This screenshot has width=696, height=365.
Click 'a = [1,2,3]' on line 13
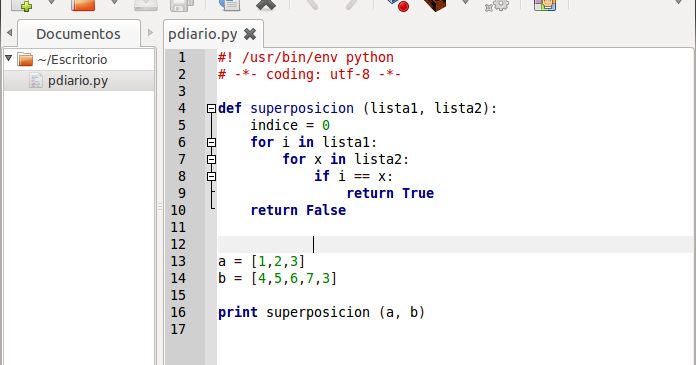[261, 262]
